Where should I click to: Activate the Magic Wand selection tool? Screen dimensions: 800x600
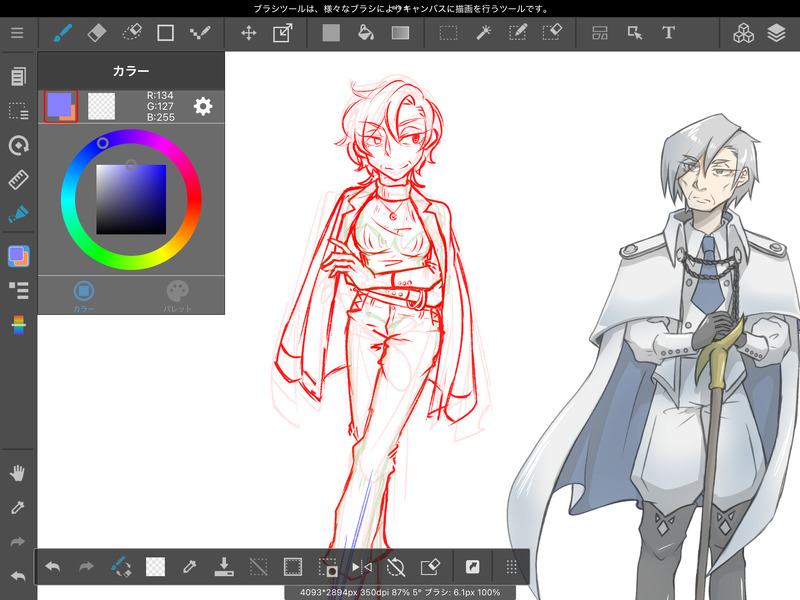[x=483, y=33]
